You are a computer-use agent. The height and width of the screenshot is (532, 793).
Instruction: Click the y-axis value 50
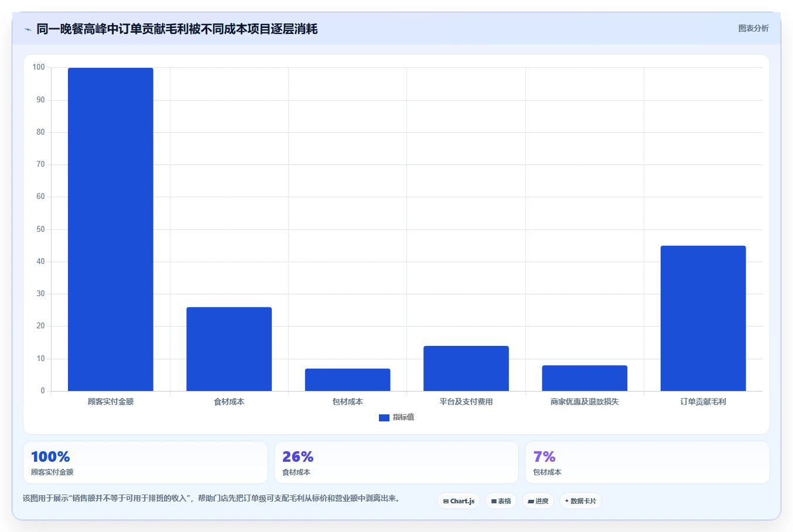[x=40, y=229]
